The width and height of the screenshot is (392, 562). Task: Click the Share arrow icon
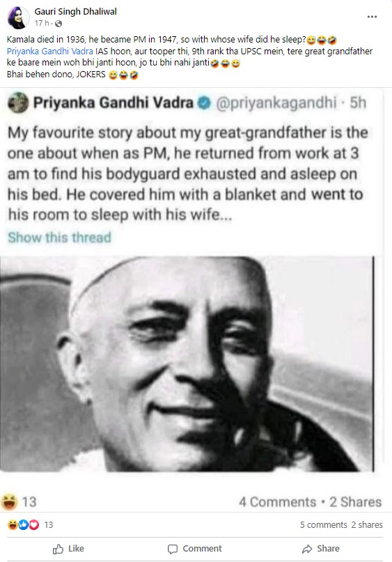click(x=307, y=549)
